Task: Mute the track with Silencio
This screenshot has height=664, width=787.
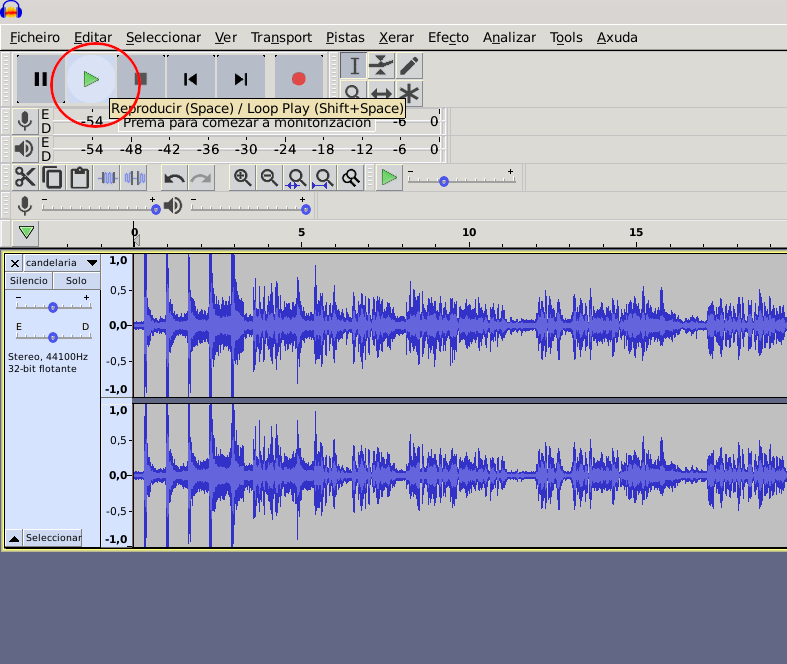Action: coord(29,281)
